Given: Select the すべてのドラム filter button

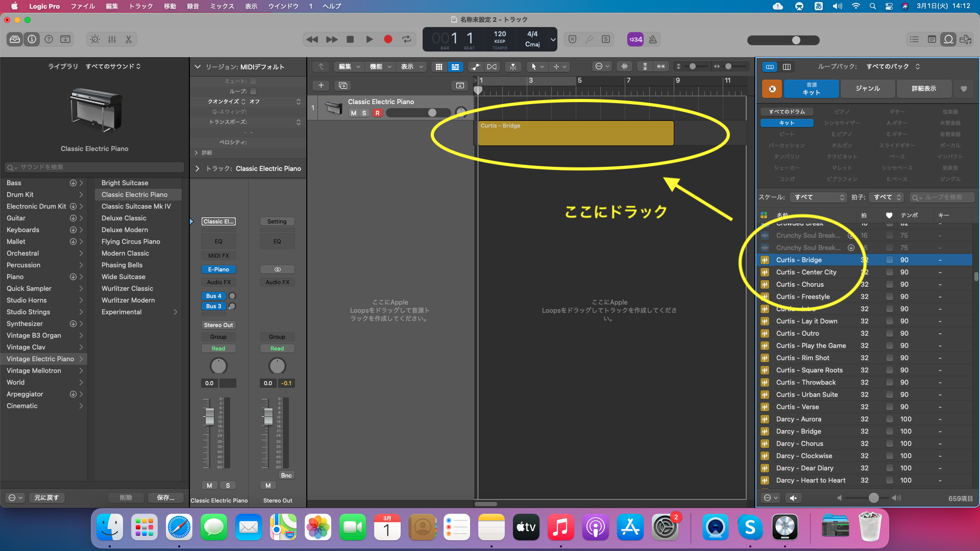Looking at the screenshot, I should tap(787, 112).
